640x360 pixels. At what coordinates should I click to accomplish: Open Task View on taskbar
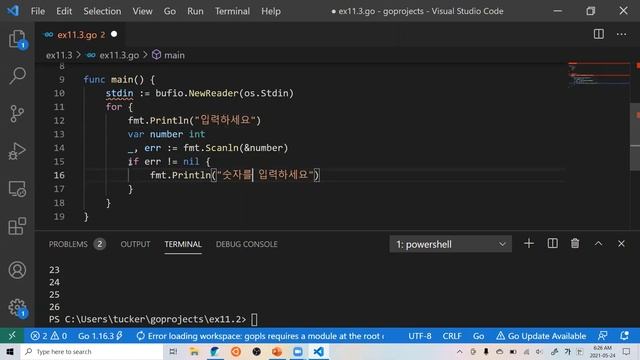[x=173, y=351]
